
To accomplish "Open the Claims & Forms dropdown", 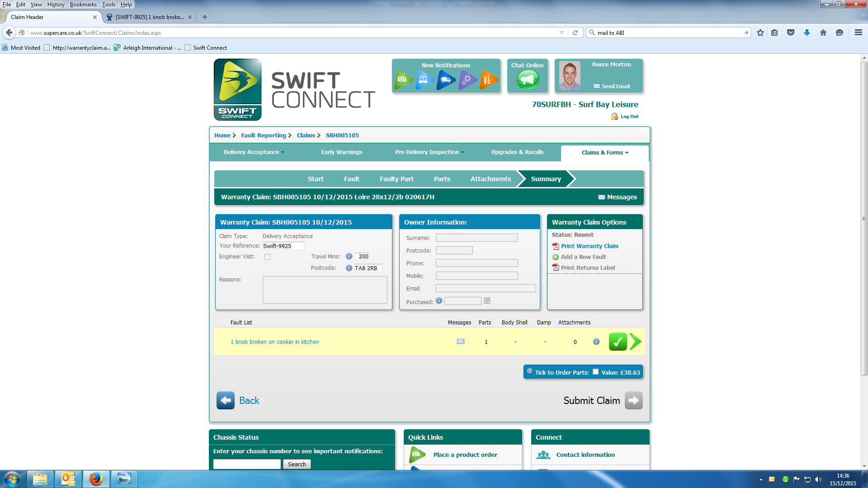I will (604, 153).
